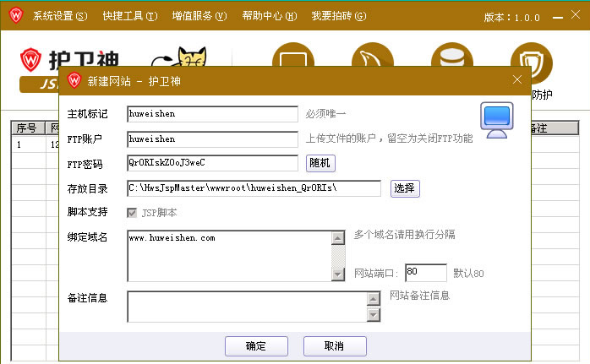Click the FTP账户 input field
The width and height of the screenshot is (590, 364).
(x=213, y=139)
